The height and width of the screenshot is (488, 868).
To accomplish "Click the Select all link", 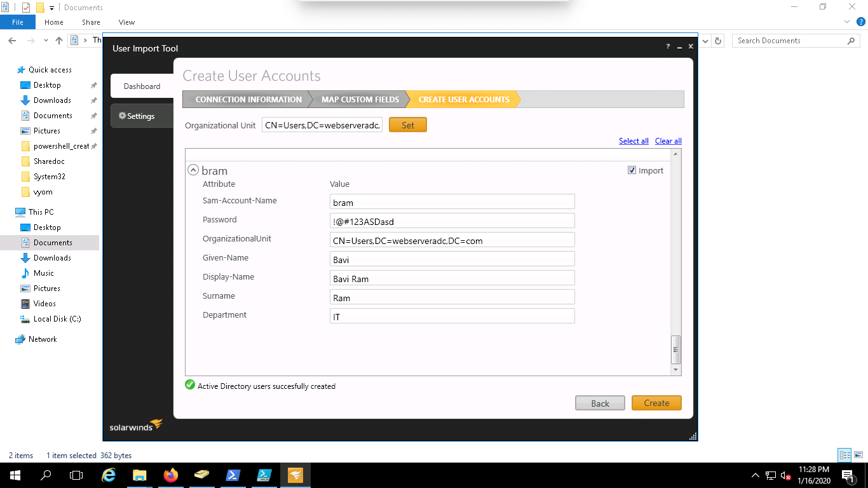I will [634, 141].
